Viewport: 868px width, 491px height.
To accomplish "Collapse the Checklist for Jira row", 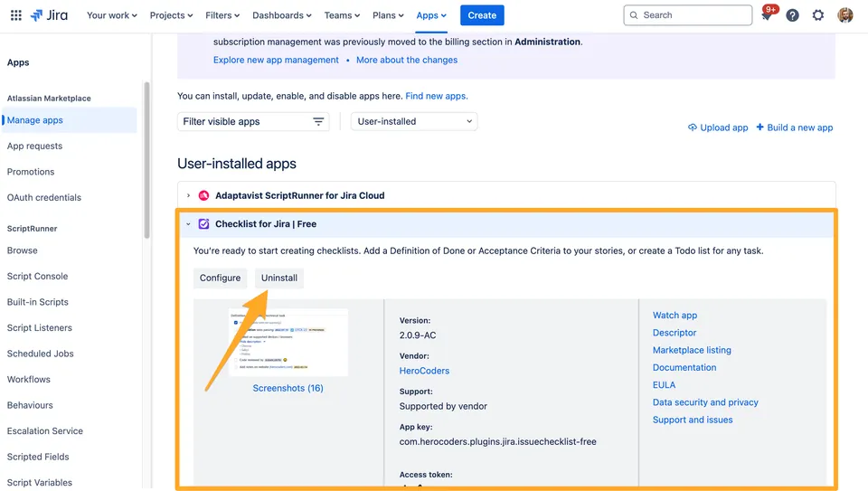I will pyautogui.click(x=188, y=224).
